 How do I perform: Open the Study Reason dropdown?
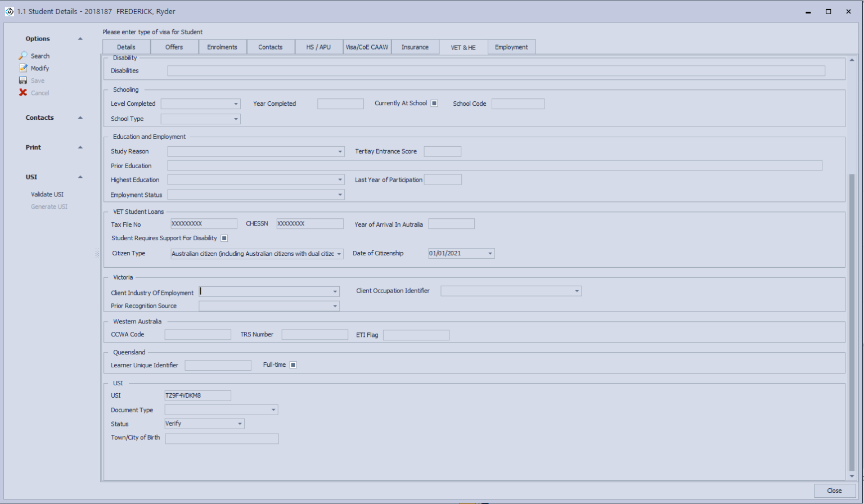click(x=340, y=151)
